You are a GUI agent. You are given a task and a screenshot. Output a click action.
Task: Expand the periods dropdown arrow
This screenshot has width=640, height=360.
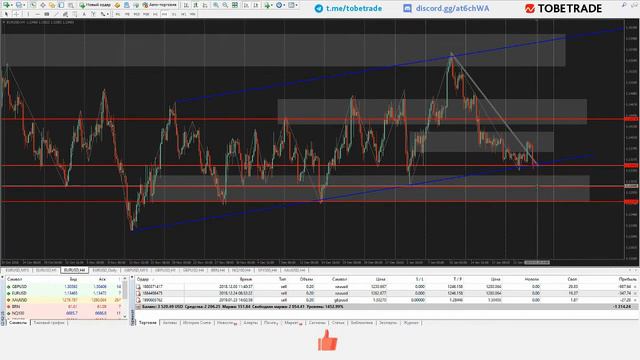tap(284, 5)
